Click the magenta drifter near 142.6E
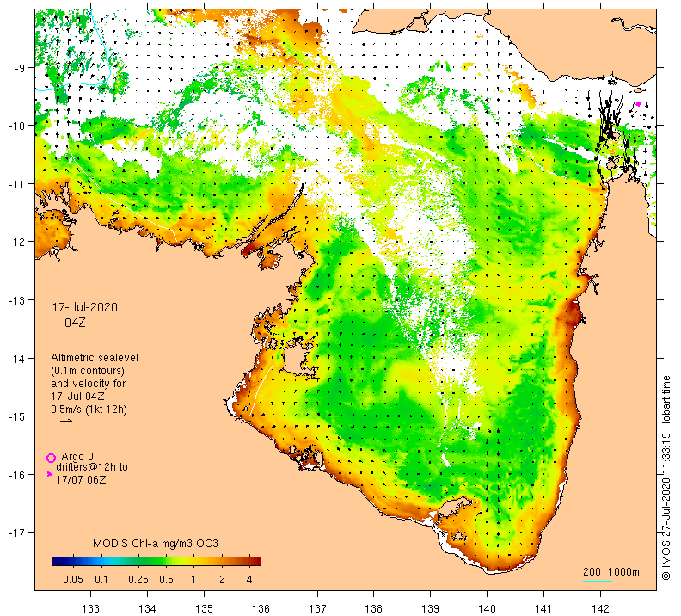The image size is (681, 616). point(638,104)
